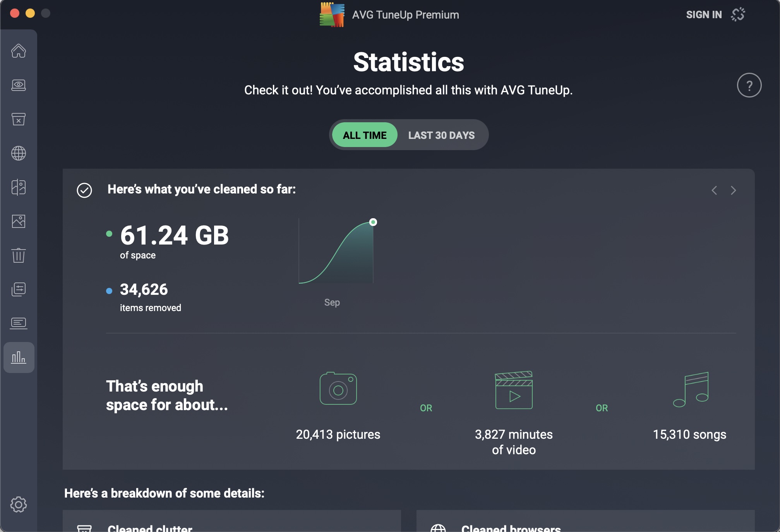The height and width of the screenshot is (532, 780).
Task: Click the help question mark button
Action: coord(749,85)
